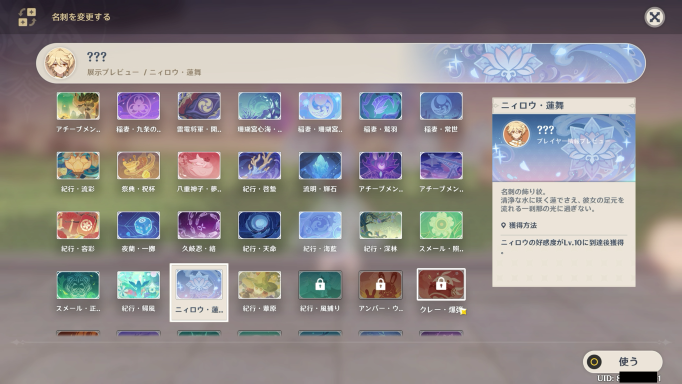The height and width of the screenshot is (384, 682).
Task: Click the locked クレー・爆弾 namecard
Action: 441,284
